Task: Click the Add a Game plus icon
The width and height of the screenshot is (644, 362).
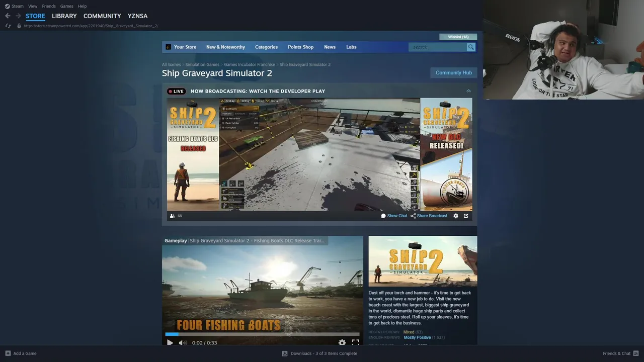Action: click(x=8, y=353)
